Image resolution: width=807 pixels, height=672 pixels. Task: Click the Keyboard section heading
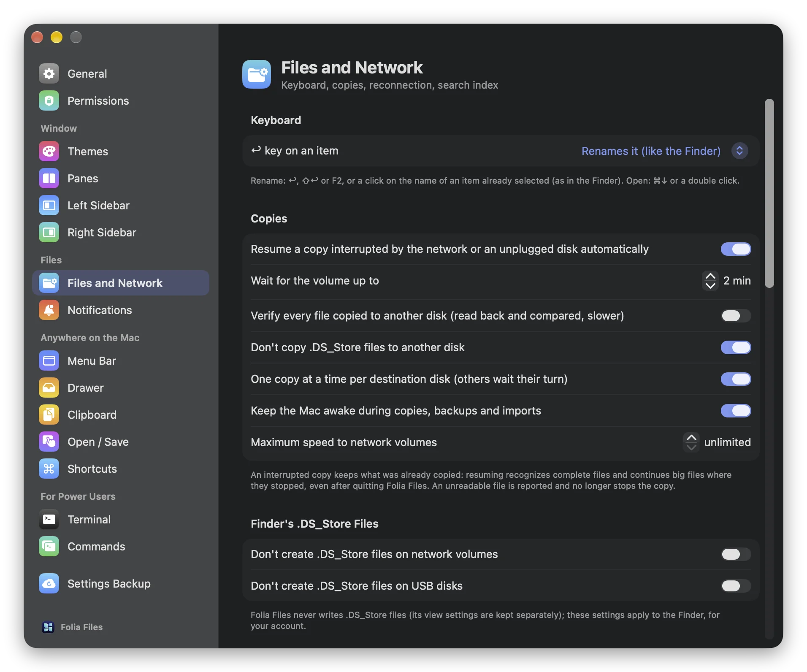point(276,120)
